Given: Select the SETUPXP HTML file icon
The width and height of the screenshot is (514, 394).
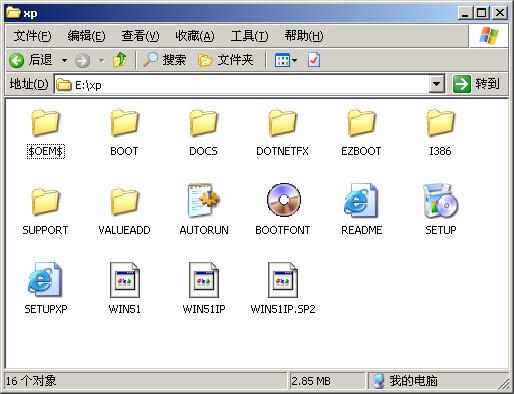Looking at the screenshot, I should coord(45,279).
